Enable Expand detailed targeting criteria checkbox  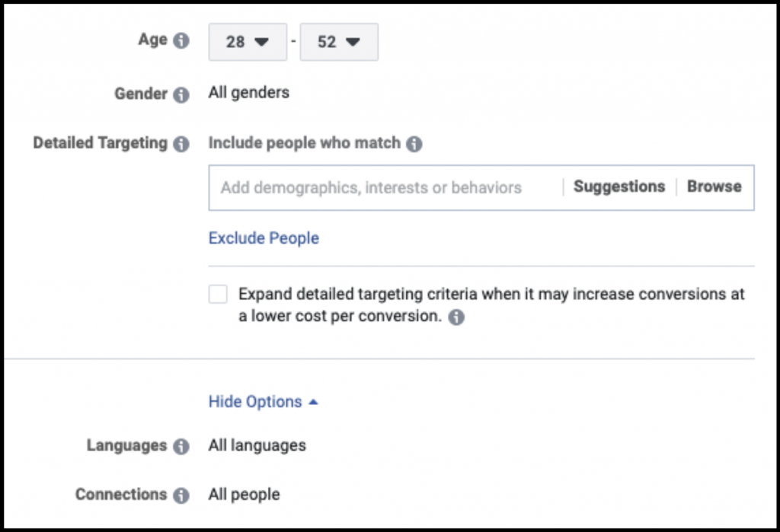[x=218, y=294]
